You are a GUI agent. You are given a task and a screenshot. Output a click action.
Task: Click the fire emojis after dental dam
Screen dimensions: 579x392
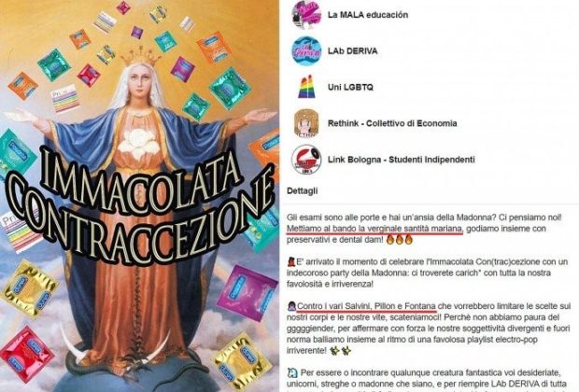399,240
